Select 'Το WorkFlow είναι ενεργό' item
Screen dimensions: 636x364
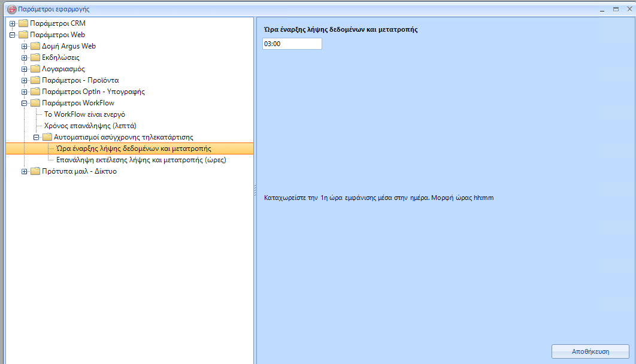coord(84,114)
